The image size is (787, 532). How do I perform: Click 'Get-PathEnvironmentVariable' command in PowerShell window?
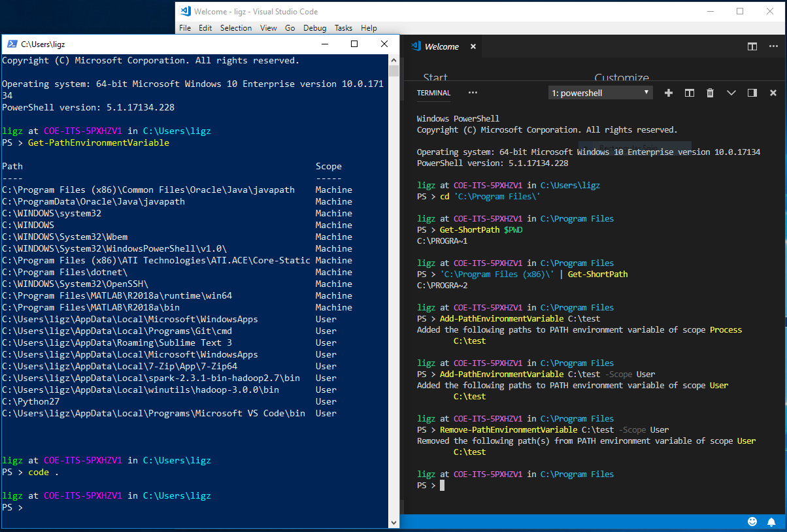coord(99,142)
